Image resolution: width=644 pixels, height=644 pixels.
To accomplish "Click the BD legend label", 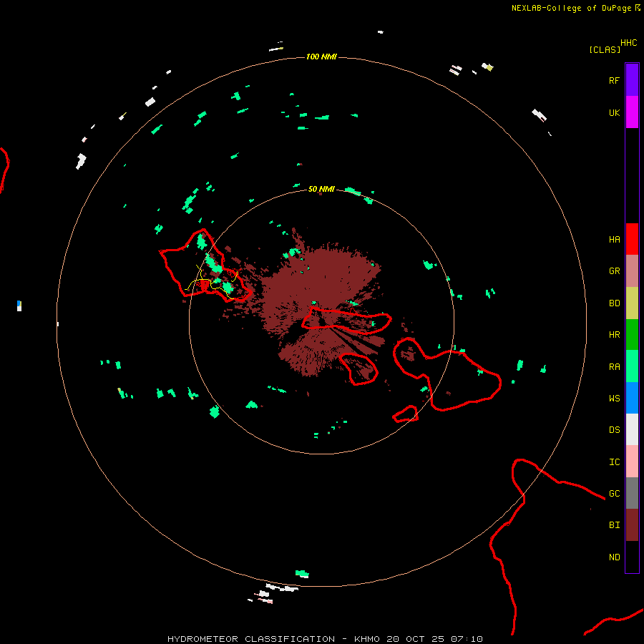I will pyautogui.click(x=614, y=303).
